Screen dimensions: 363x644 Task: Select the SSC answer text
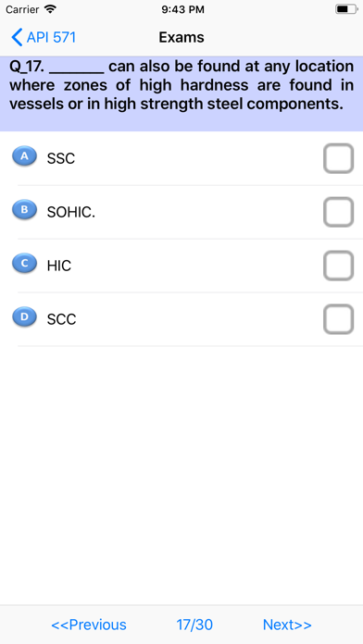[x=61, y=158]
